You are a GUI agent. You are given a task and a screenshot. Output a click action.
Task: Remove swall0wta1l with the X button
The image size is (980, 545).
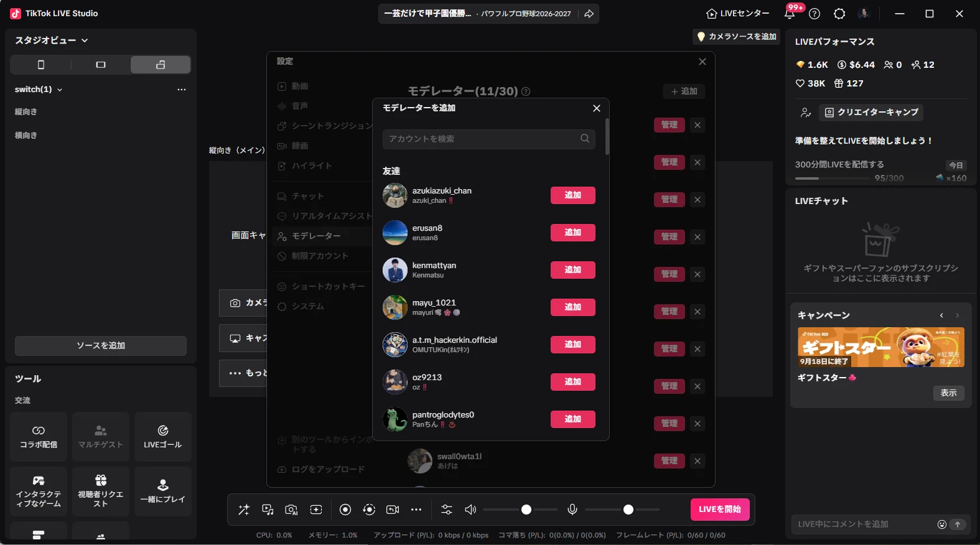[x=698, y=461]
